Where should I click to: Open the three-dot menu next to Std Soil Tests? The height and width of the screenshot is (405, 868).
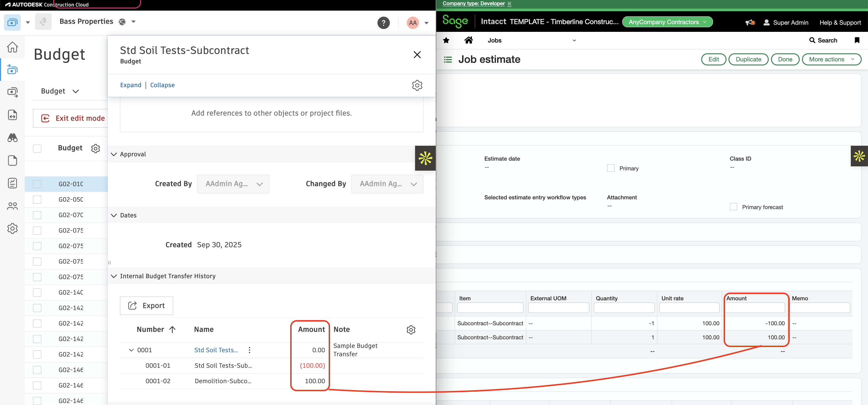tap(249, 350)
